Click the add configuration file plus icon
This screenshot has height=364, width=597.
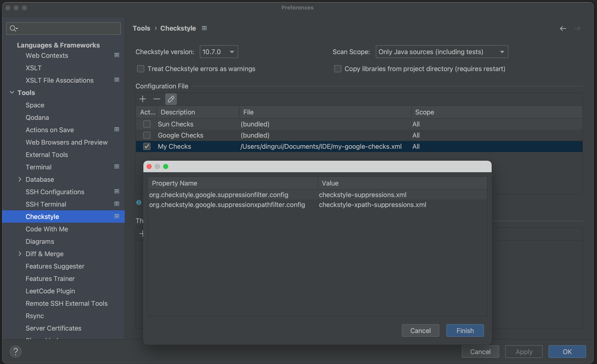point(143,99)
